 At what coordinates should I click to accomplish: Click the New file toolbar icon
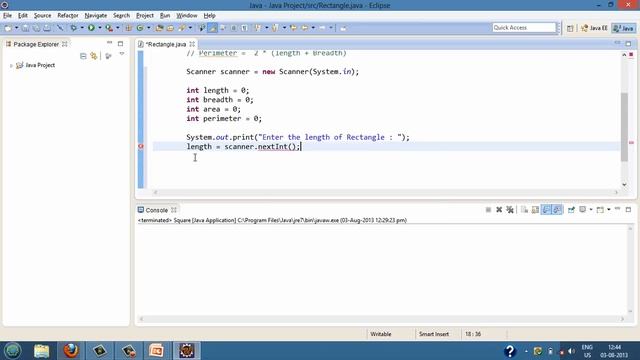8,28
